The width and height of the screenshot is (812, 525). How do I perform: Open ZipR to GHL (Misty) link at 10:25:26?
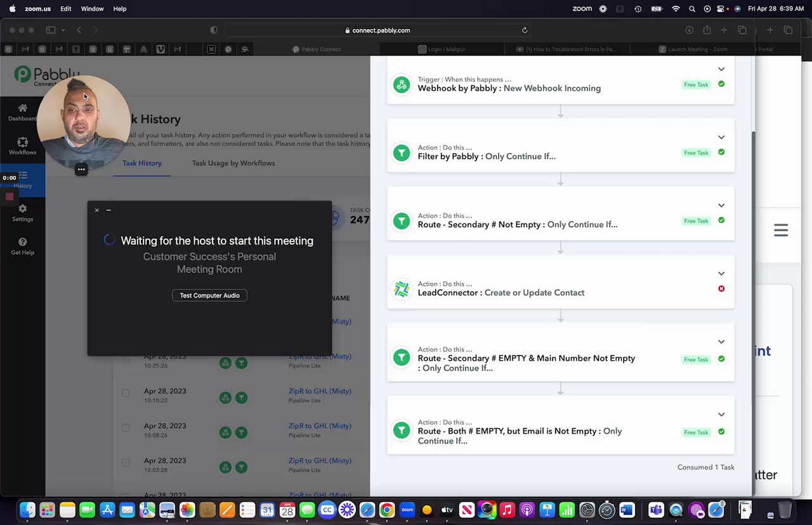(320, 356)
